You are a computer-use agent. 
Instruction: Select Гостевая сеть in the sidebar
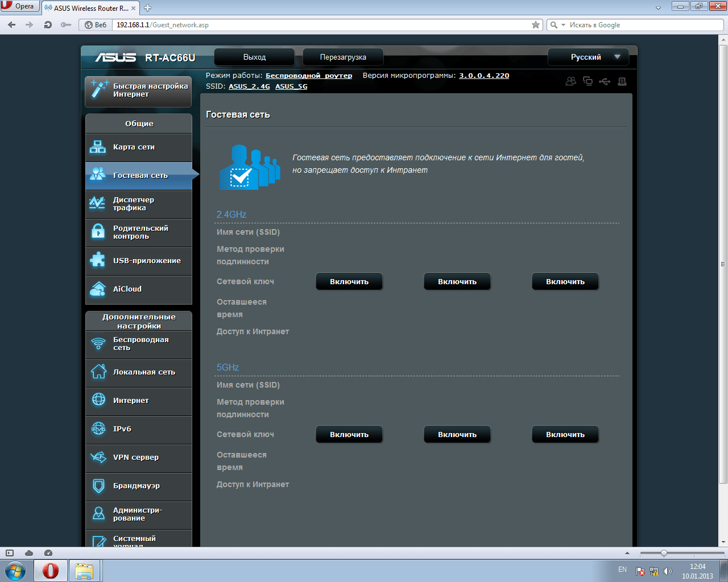(139, 176)
